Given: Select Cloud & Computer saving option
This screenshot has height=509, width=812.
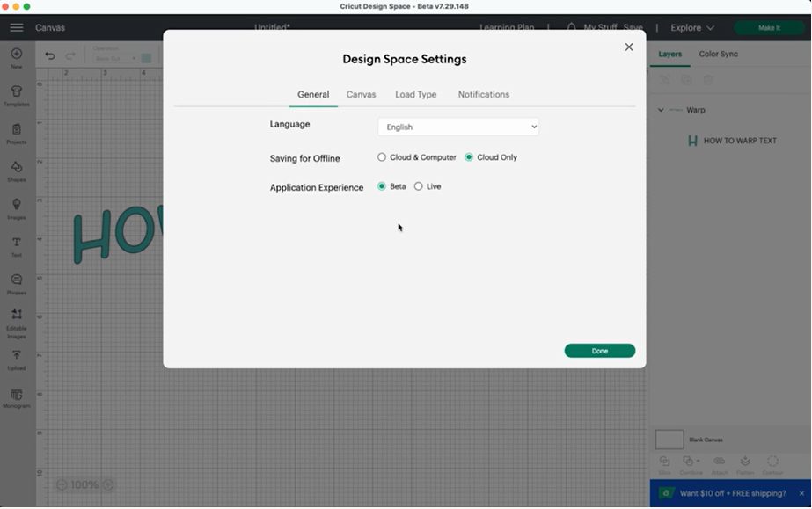Looking at the screenshot, I should coord(382,157).
